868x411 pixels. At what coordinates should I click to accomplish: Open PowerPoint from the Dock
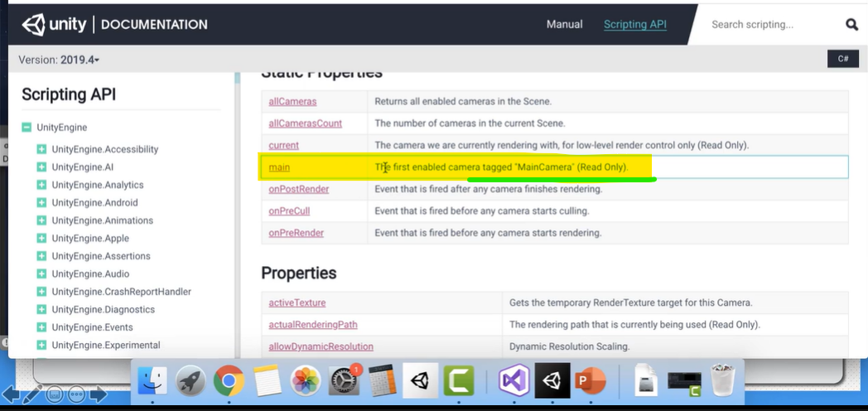(x=591, y=381)
